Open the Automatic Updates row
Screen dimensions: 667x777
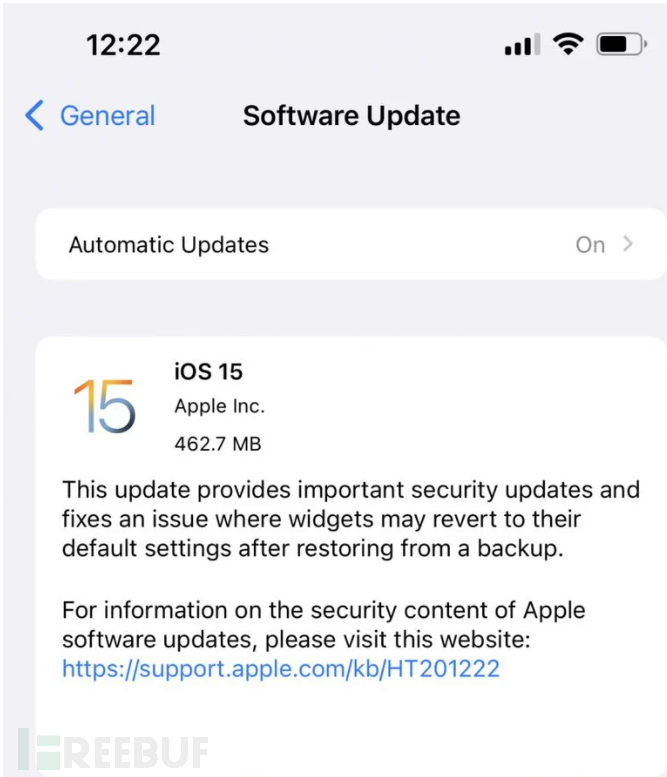click(x=351, y=244)
